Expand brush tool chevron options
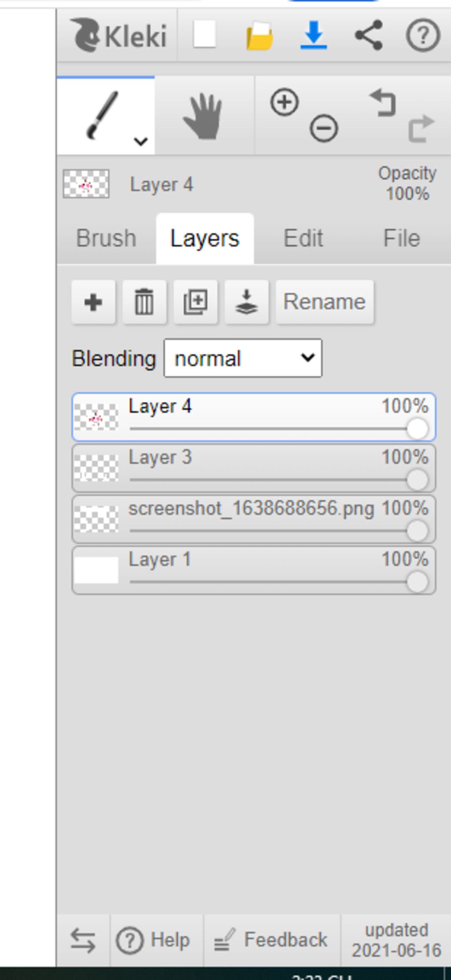Viewport: 451px width, 980px height. coord(140,142)
